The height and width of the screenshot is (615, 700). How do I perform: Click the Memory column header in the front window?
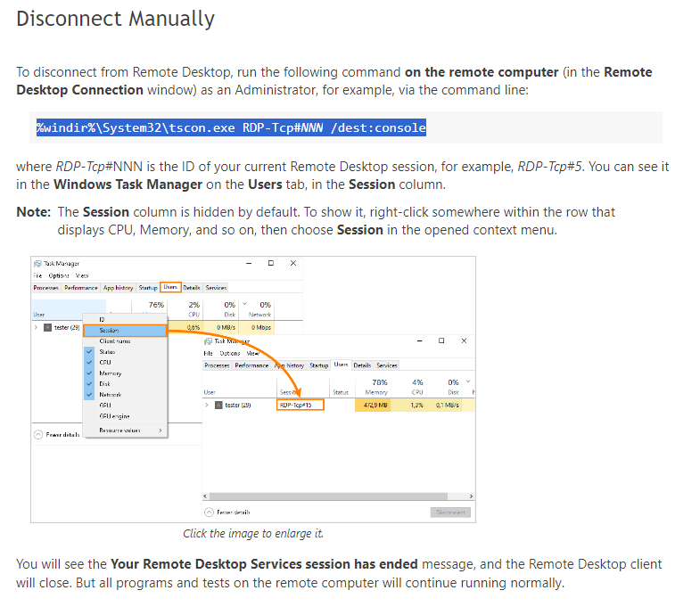click(x=373, y=387)
